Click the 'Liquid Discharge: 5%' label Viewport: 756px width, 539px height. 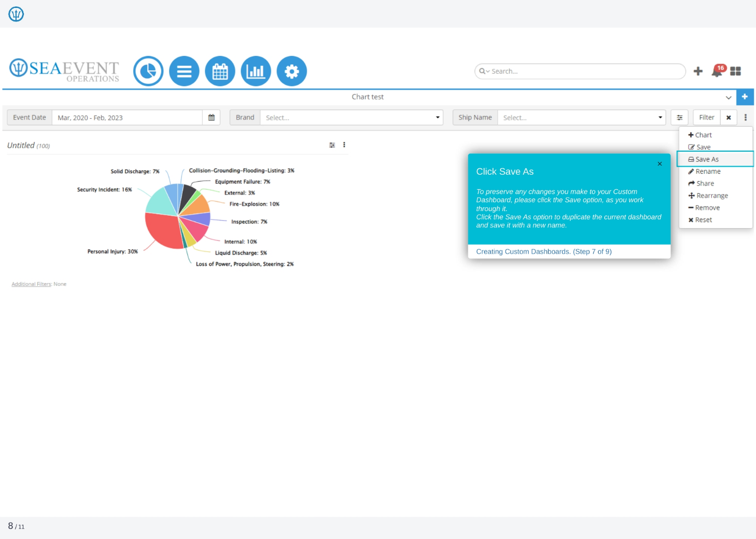241,253
